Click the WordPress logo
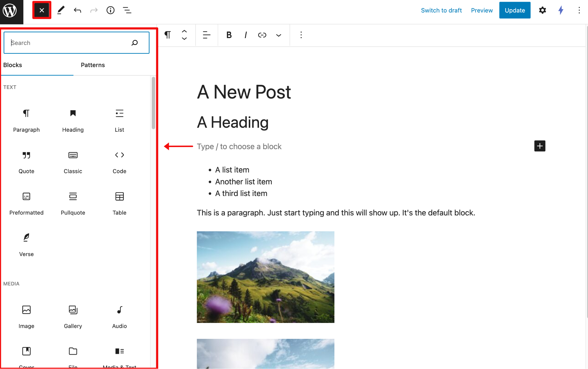This screenshot has height=369, width=588. [10, 11]
